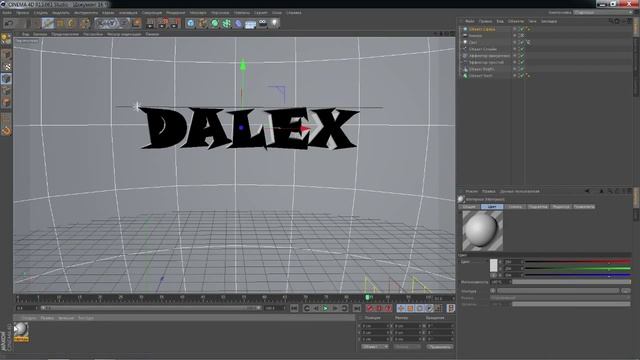640x360 pixels.
Task: Toggle enable checkmark for Свет row
Action: pos(522,42)
